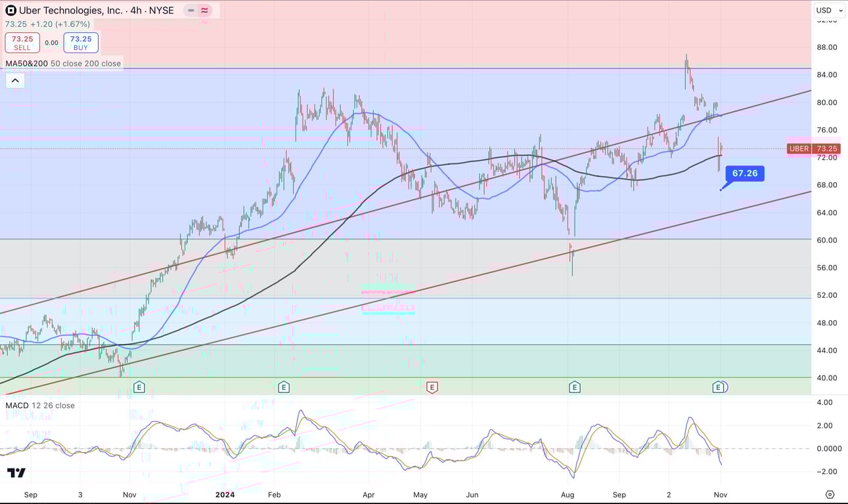
Task: Click the 48.00 price axis label
Action: click(827, 323)
